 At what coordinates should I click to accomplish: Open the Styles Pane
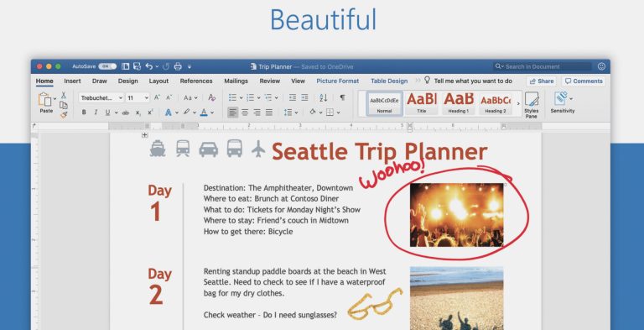532,105
